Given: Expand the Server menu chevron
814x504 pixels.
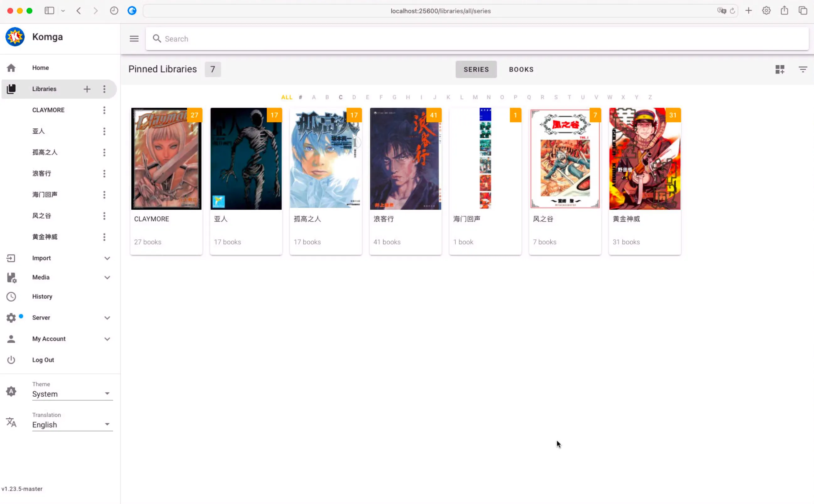Looking at the screenshot, I should coord(107,318).
